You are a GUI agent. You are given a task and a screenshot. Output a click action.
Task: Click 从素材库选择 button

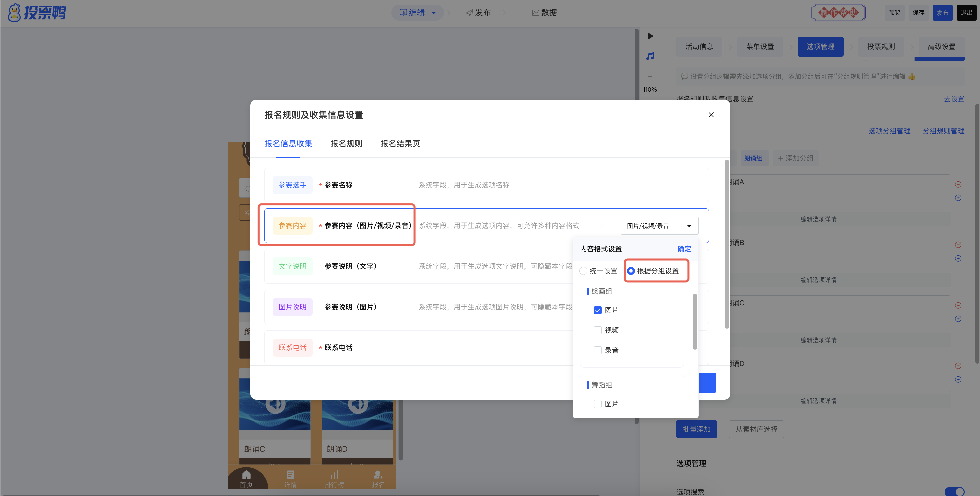(756, 429)
